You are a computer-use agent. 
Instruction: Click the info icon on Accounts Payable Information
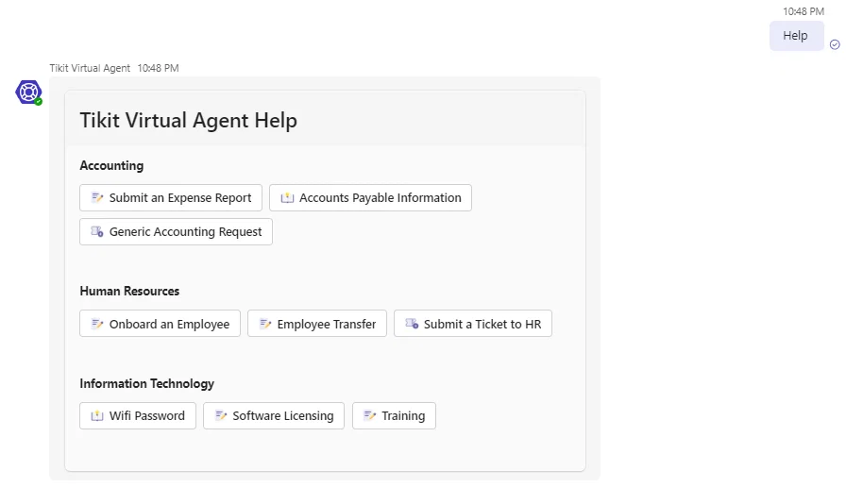tap(287, 197)
